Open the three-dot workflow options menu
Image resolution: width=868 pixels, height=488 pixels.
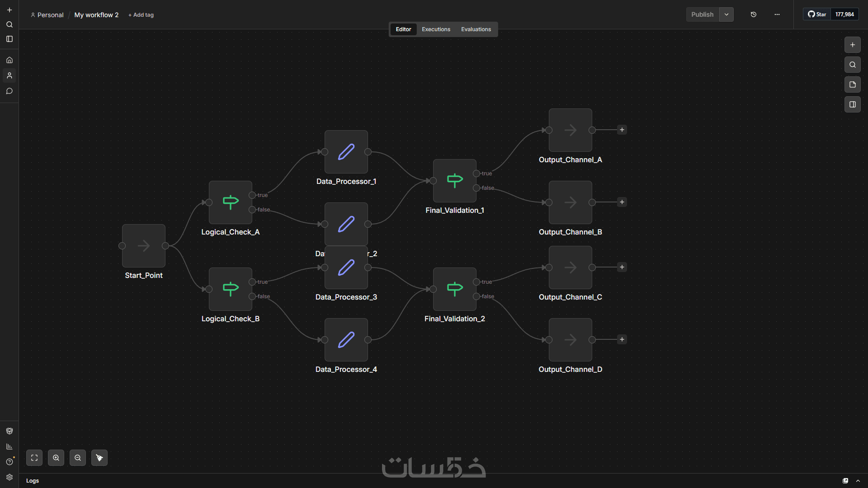(x=777, y=14)
